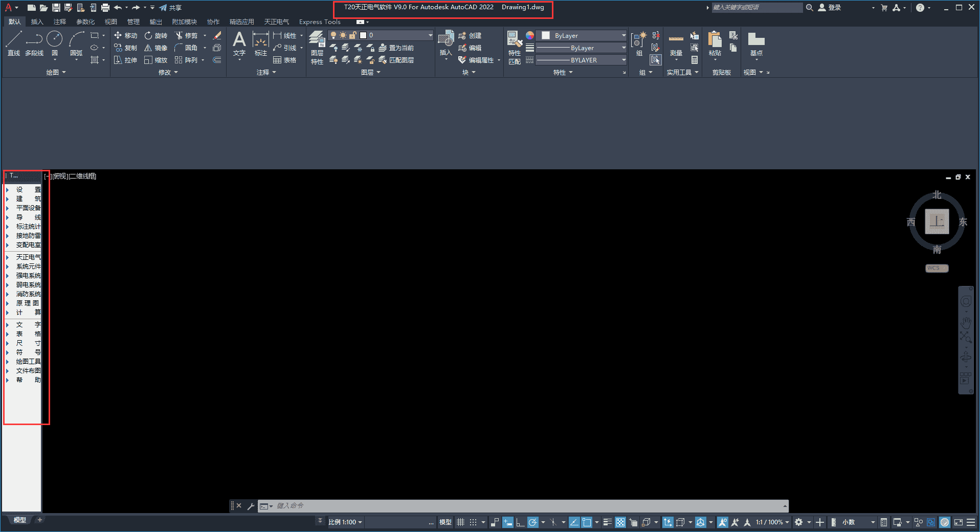Image resolution: width=980 pixels, height=532 pixels.
Task: Expand the 绘图 (Draw) panel
Action: [x=56, y=72]
